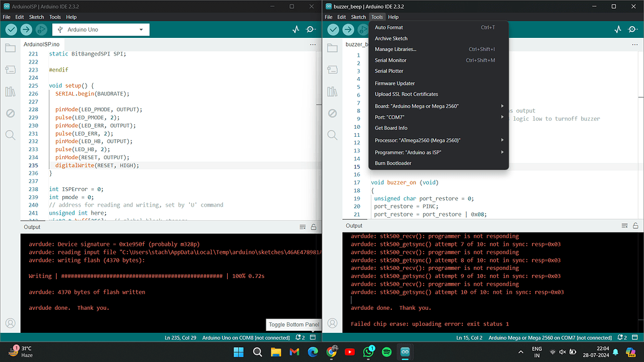Screen dimensions: 644x362
Task: Open the Arduino Uno board selector dropdown
Action: (101, 29)
